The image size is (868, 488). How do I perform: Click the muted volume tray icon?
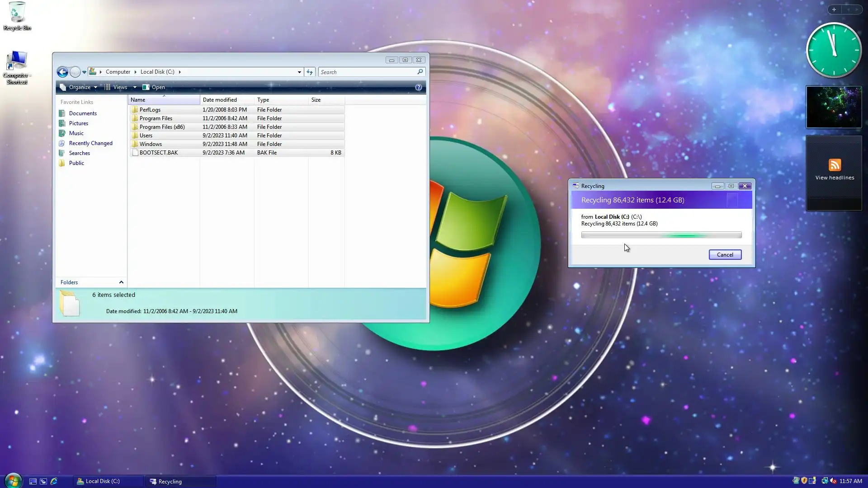tap(833, 481)
